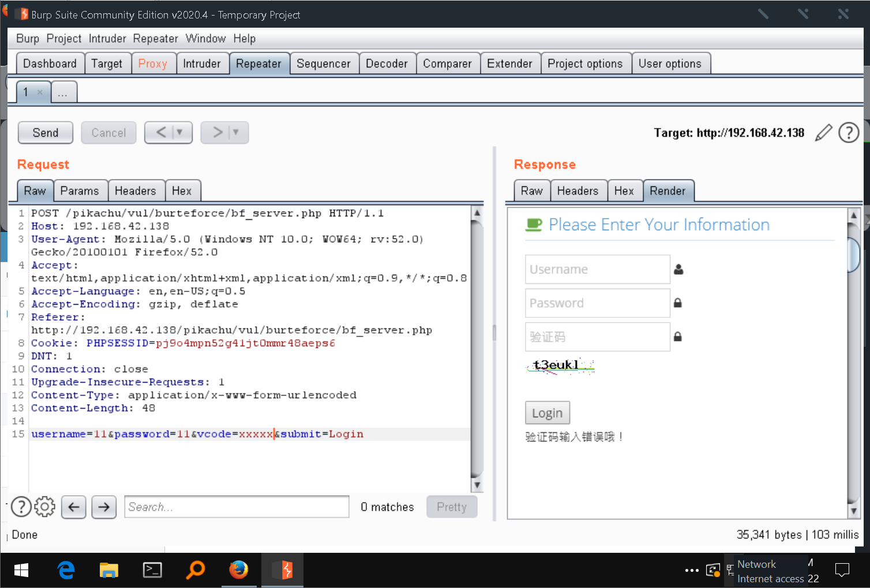
Task: Expand the forward history dropdown arrow
Action: [x=235, y=132]
